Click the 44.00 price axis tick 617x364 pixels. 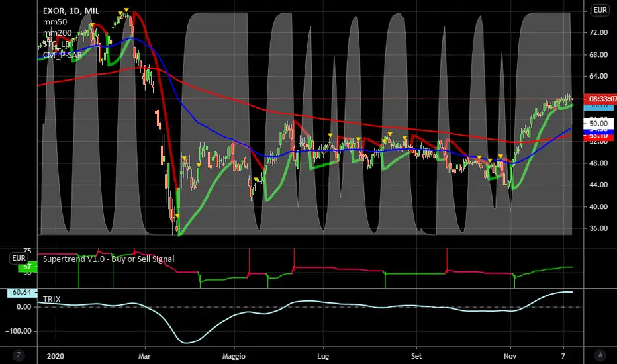click(x=598, y=185)
